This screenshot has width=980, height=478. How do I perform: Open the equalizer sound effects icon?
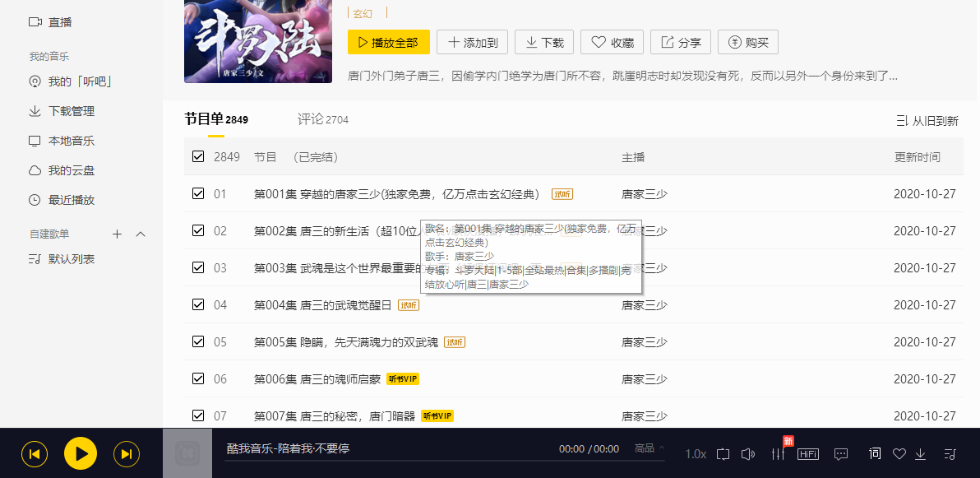pos(778,454)
